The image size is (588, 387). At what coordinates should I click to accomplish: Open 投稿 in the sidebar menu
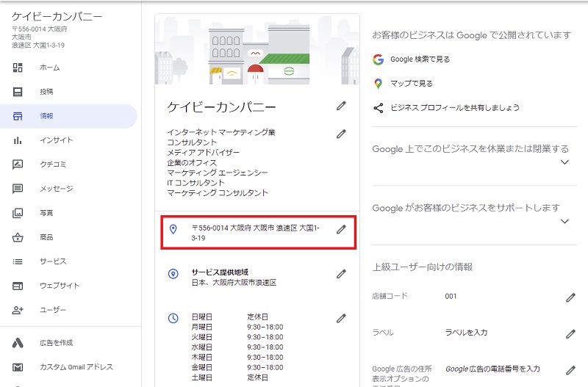68,92
